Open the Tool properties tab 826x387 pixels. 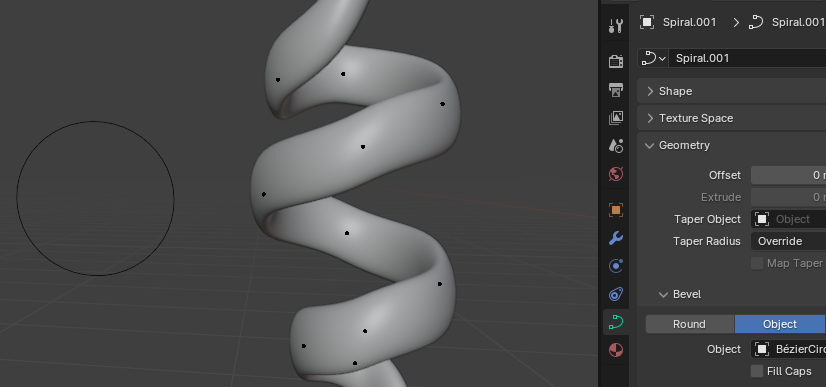coord(615,25)
